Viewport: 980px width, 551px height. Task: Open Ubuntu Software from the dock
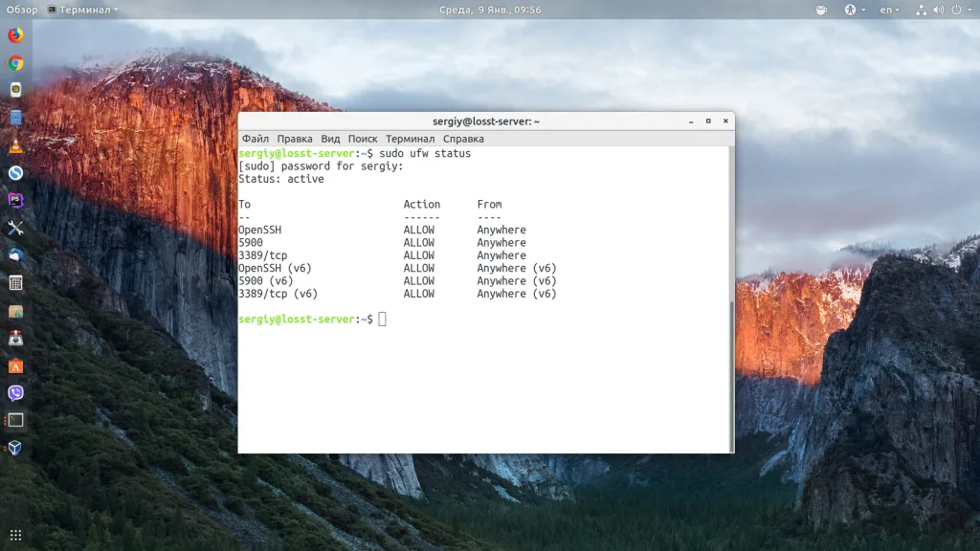point(15,365)
